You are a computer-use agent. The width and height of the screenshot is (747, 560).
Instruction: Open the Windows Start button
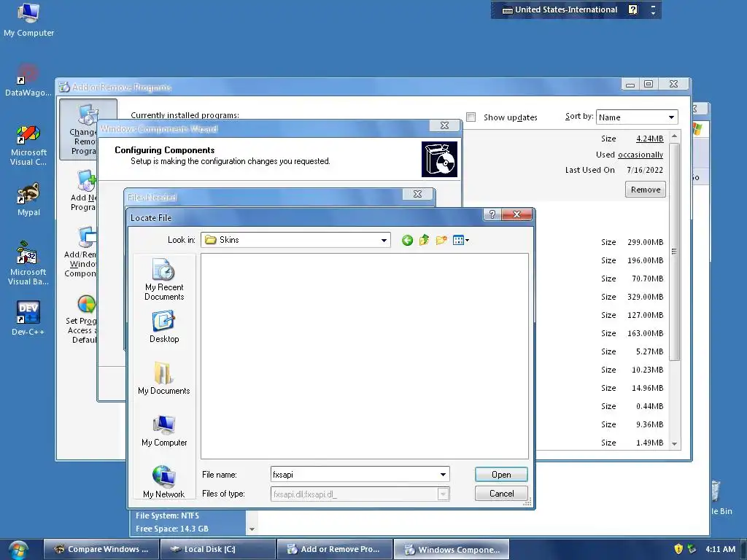[x=18, y=550]
